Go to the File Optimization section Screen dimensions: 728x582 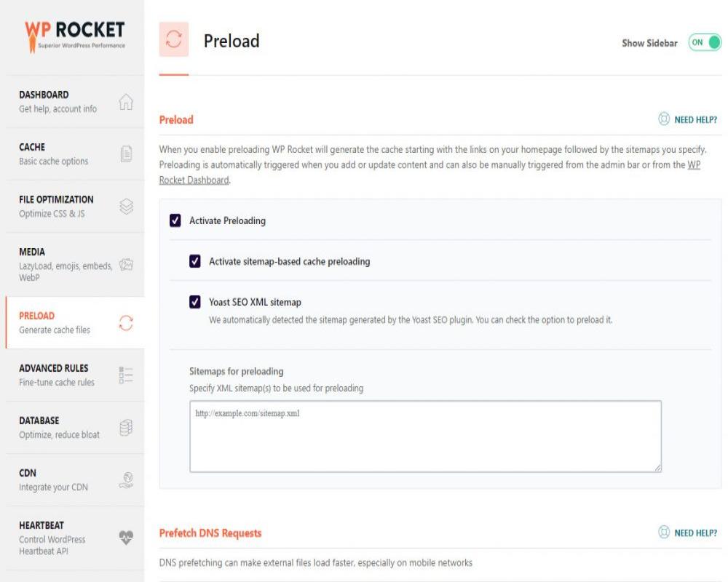pos(56,206)
